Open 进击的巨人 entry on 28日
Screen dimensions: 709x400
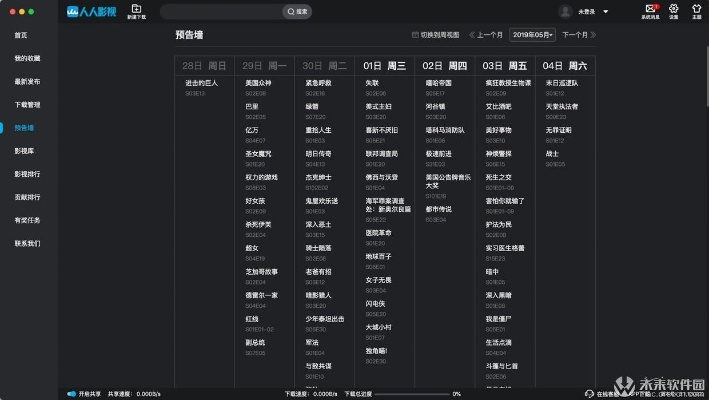tap(203, 83)
